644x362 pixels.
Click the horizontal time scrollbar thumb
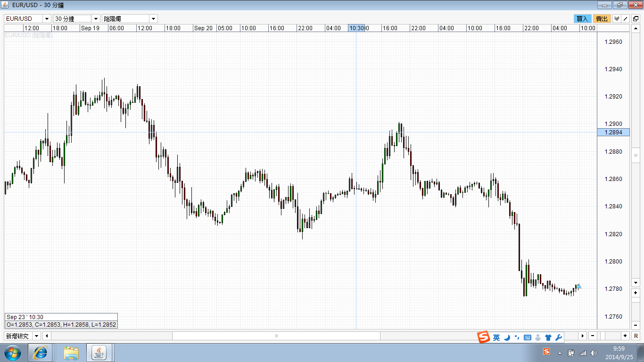pyautogui.click(x=276, y=336)
